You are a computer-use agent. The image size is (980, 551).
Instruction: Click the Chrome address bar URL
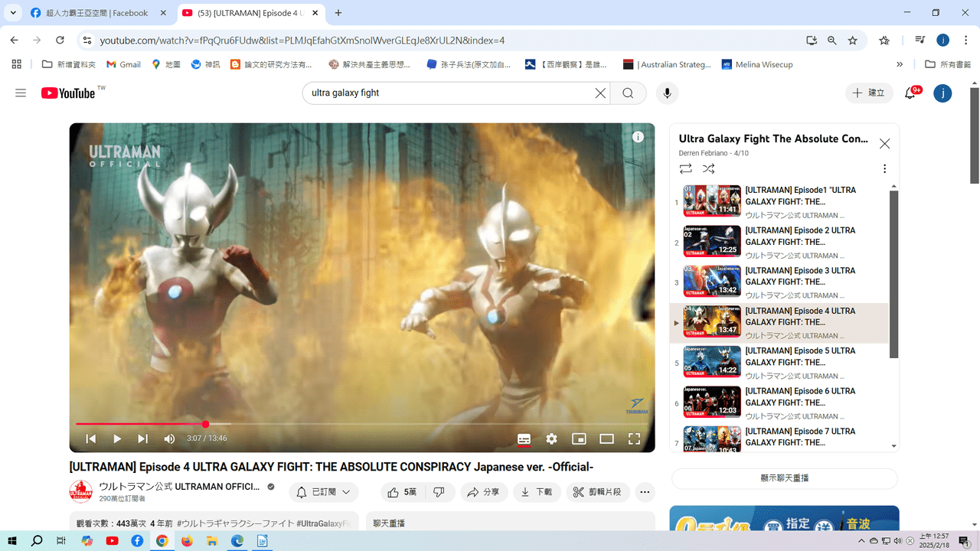(302, 41)
